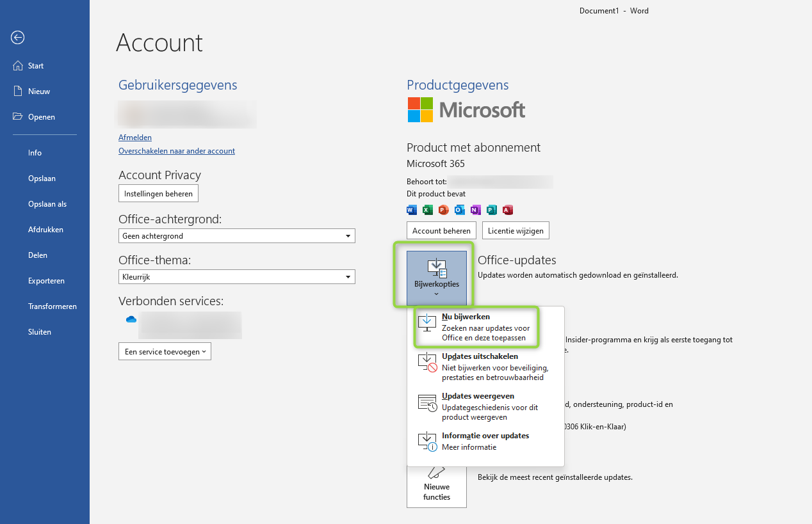
Task: Click the Updates uitschakelen icon
Action: coord(427,363)
